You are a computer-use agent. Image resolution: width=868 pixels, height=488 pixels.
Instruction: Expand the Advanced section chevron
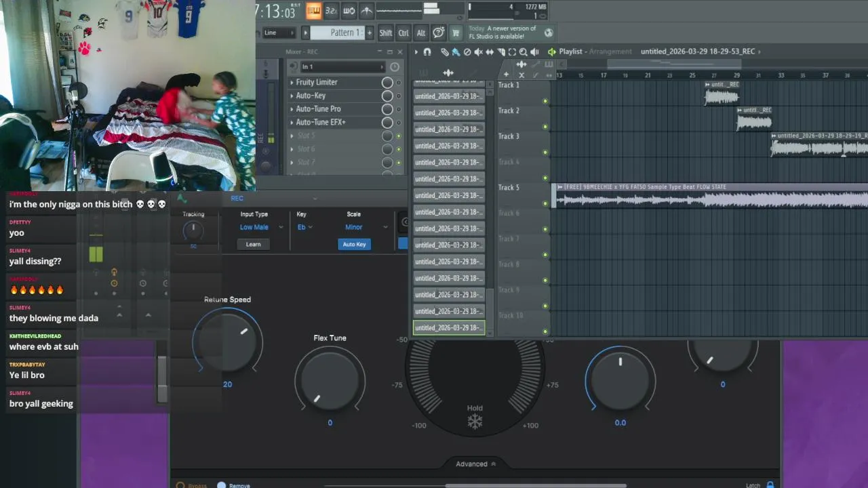point(493,464)
